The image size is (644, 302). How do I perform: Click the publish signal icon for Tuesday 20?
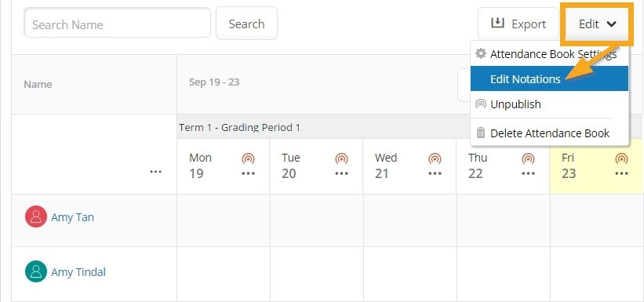[341, 158]
